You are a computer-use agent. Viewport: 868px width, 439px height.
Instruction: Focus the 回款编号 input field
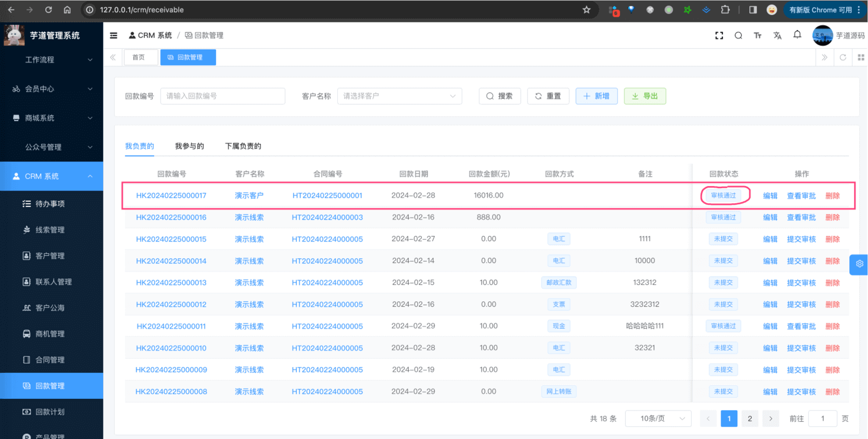(222, 96)
